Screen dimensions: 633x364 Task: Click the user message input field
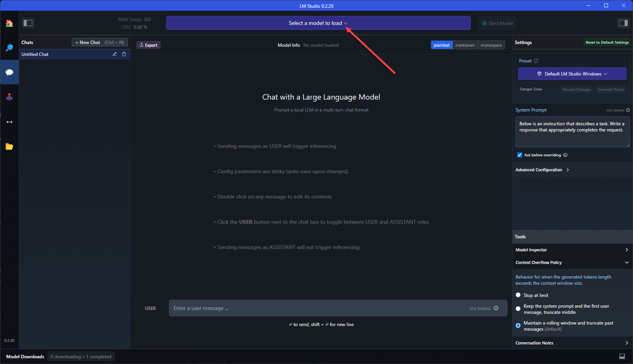tap(338, 308)
